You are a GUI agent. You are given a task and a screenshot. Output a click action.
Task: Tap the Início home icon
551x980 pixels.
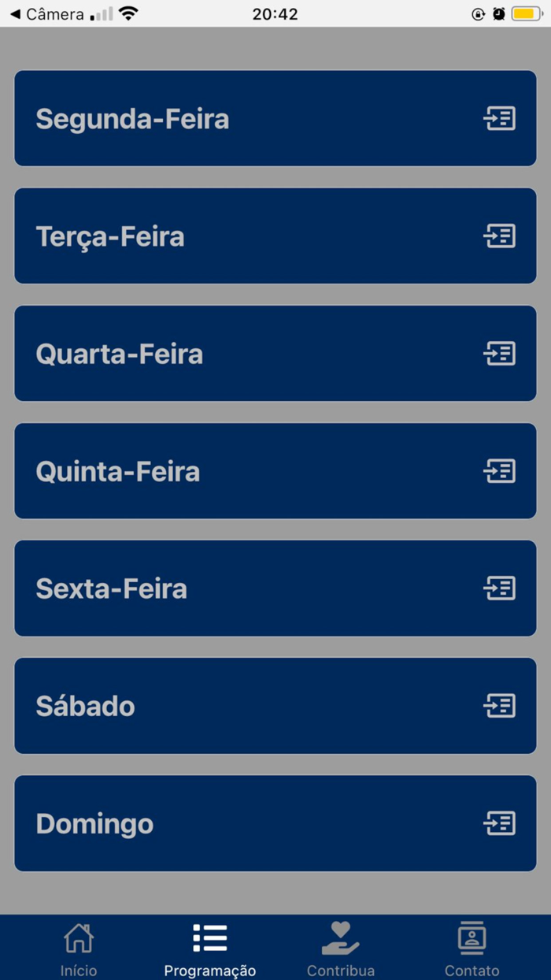click(77, 939)
